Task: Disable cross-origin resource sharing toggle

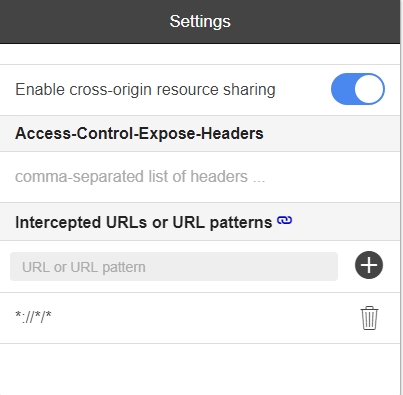Action: [x=358, y=89]
